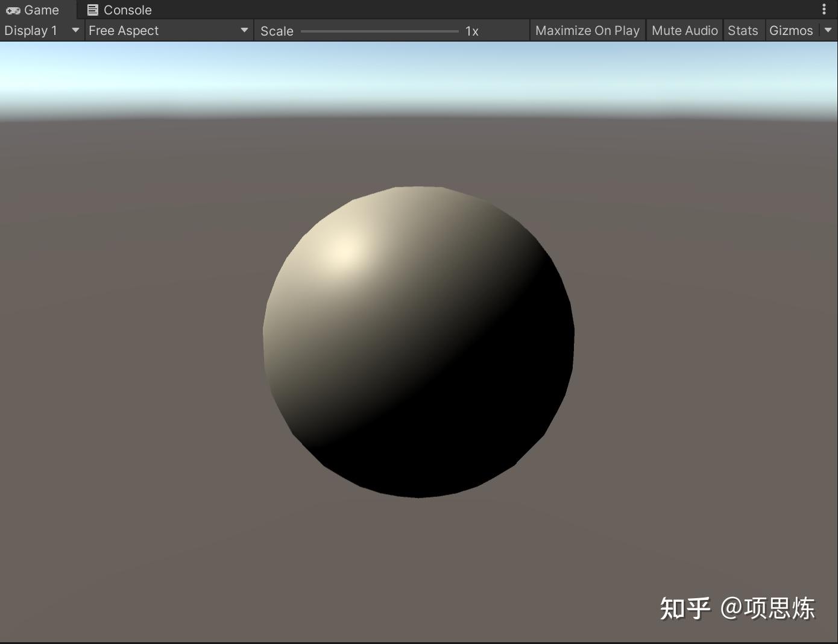The image size is (838, 644).
Task: Click the Display 1 dropdown arrow
Action: [x=75, y=30]
